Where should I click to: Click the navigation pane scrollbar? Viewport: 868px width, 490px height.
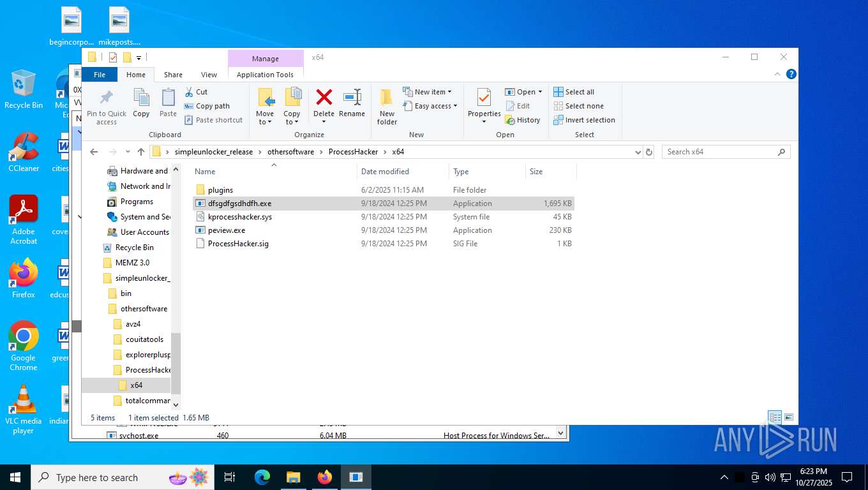(176, 362)
